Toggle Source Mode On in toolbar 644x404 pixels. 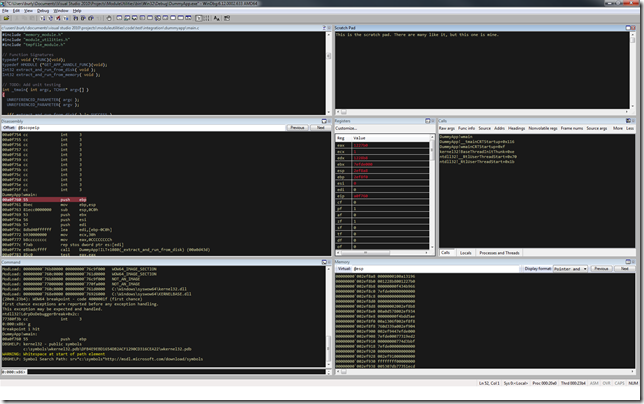coord(199,18)
